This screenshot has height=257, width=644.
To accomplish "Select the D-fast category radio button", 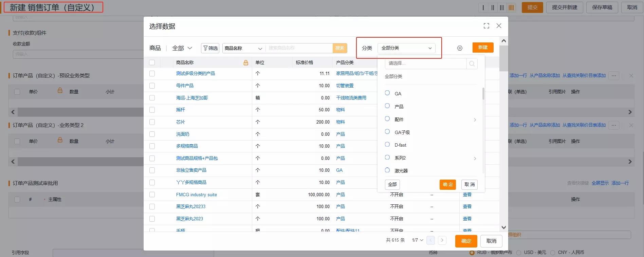I will click(x=387, y=145).
